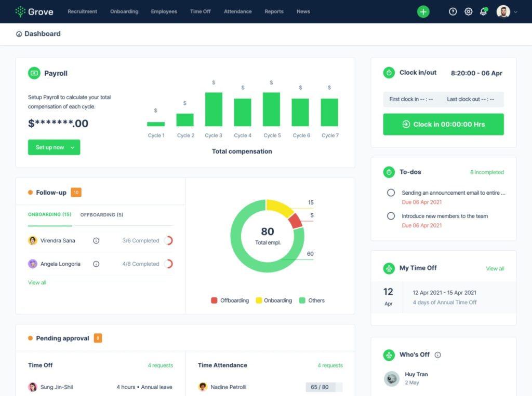The width and height of the screenshot is (532, 396).
Task: Click the Offboarding red legend swatch
Action: point(214,301)
